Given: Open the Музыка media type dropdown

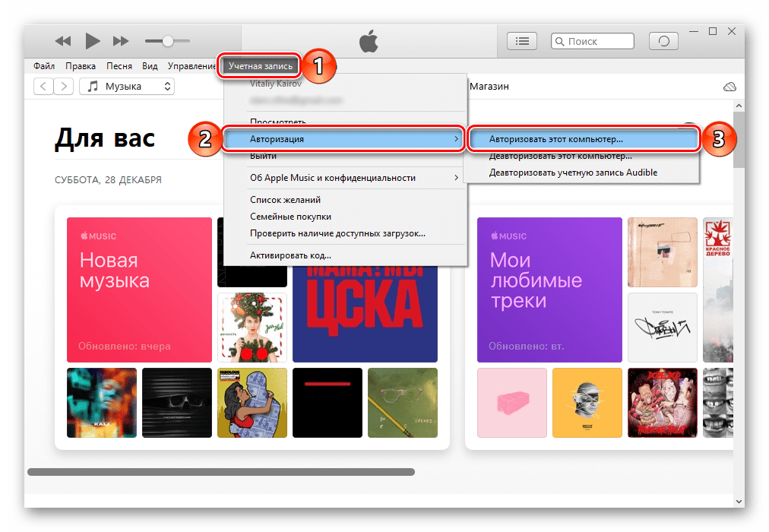Looking at the screenshot, I should (127, 87).
